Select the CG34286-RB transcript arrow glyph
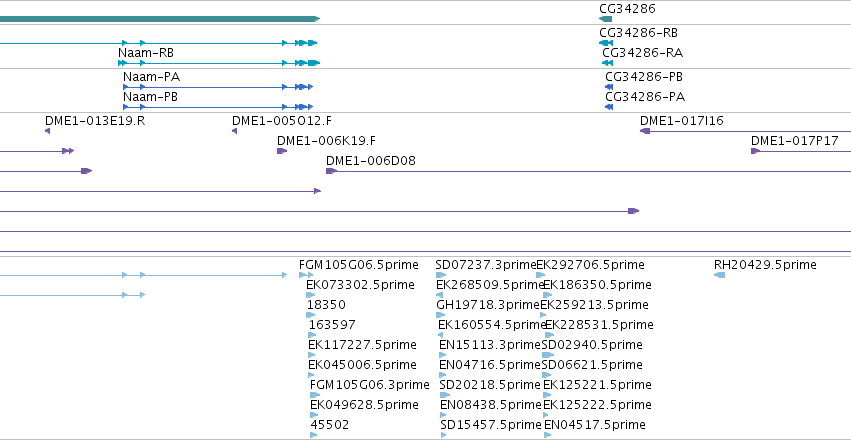Screen dimensions: 851x440 (606, 43)
